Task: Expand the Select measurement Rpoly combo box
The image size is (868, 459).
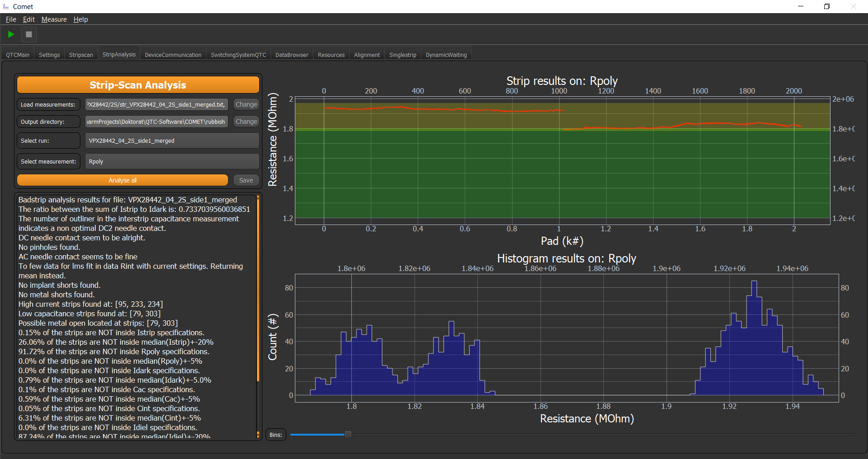Action: point(172,161)
